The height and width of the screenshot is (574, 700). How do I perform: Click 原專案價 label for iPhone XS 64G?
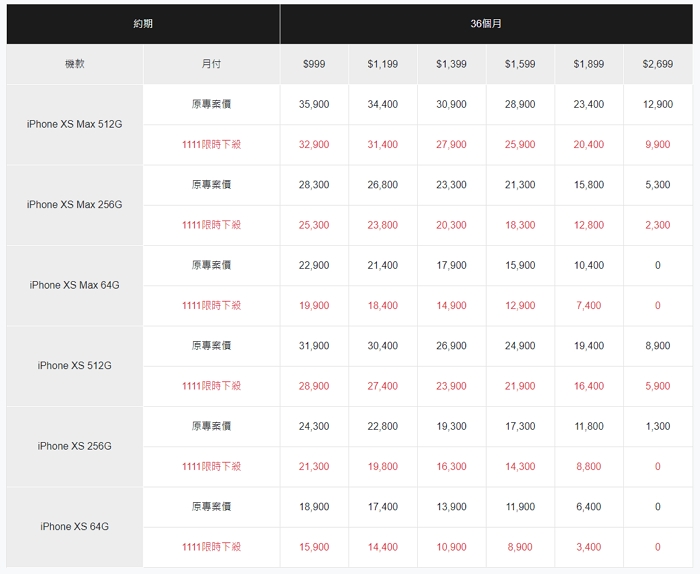(x=211, y=507)
